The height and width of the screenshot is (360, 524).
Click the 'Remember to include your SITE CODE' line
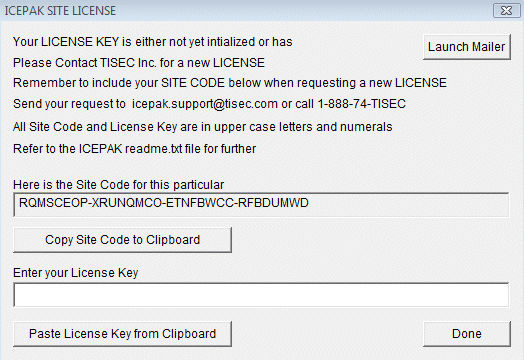pyautogui.click(x=230, y=83)
